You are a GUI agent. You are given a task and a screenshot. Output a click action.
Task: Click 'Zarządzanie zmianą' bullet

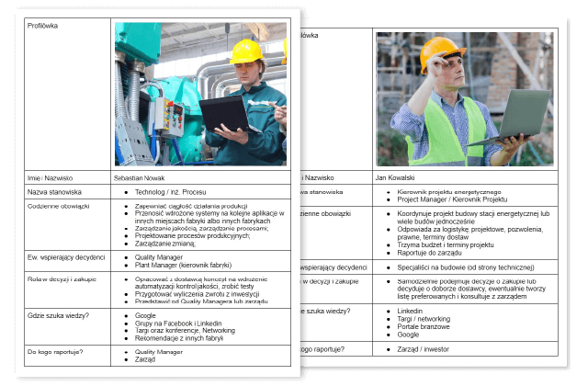(x=166, y=244)
